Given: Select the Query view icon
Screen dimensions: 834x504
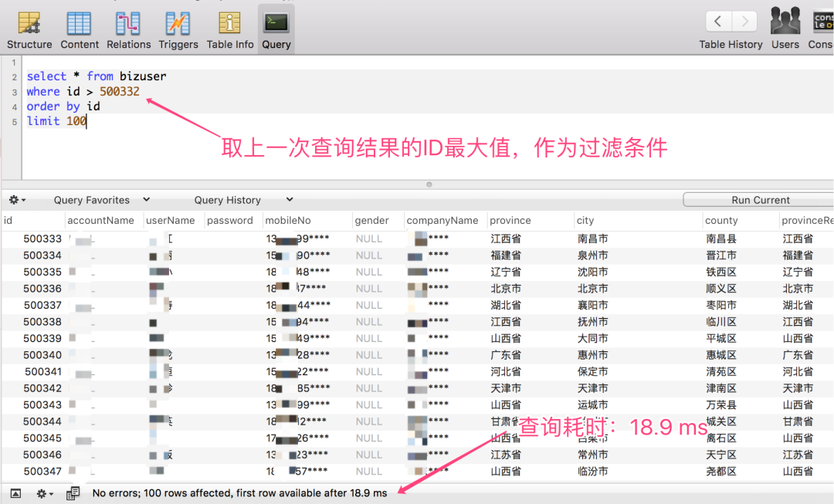Looking at the screenshot, I should click(x=276, y=29).
